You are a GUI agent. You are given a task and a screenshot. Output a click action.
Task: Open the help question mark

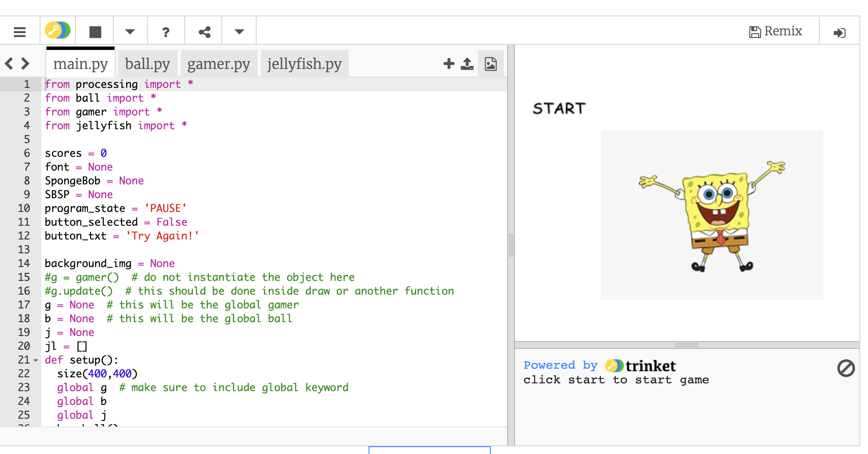pyautogui.click(x=166, y=32)
